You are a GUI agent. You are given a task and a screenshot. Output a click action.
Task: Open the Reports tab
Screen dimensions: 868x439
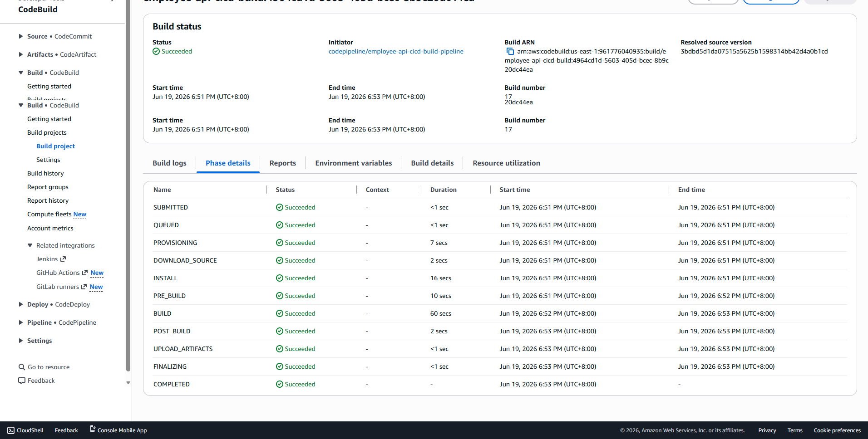click(282, 163)
